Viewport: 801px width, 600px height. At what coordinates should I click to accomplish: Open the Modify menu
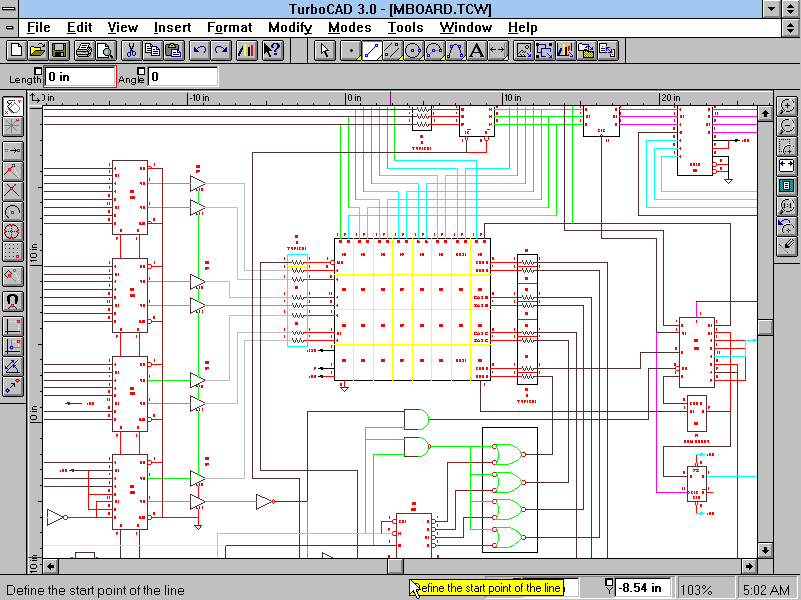coord(289,27)
